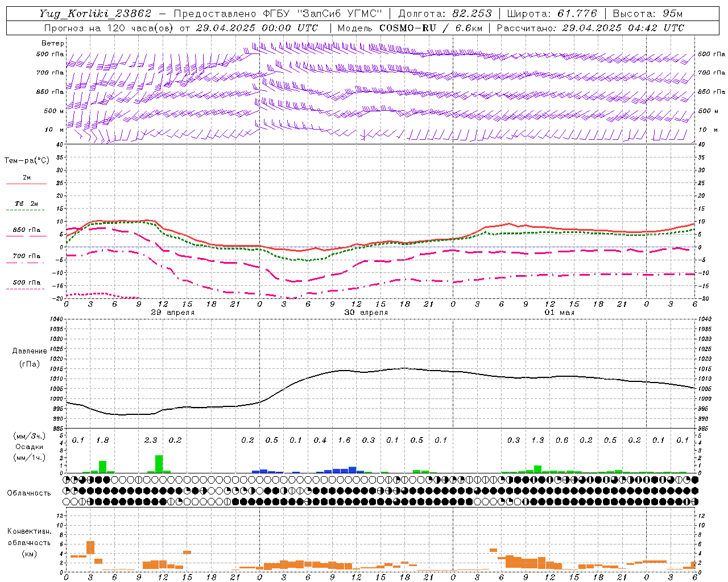The image size is (728, 582).
Task: Click the 1.8 precipitation value
Action: pos(102,440)
